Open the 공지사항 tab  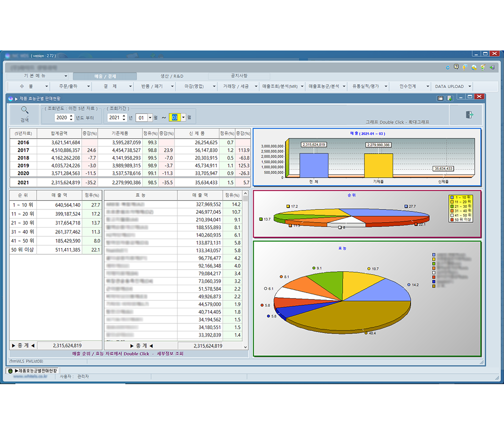pos(239,76)
